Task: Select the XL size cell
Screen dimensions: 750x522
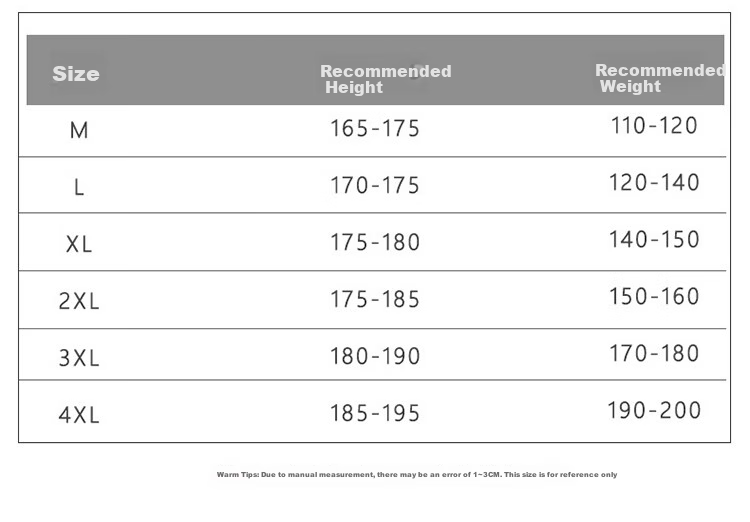Action: point(79,244)
